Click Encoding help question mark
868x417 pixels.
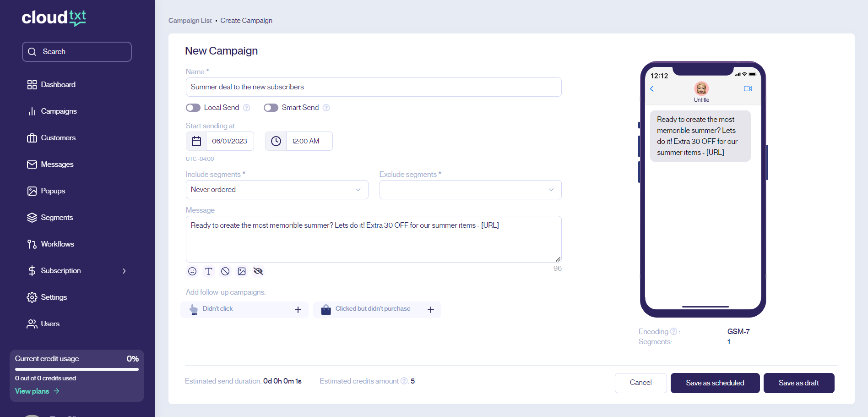click(x=673, y=331)
